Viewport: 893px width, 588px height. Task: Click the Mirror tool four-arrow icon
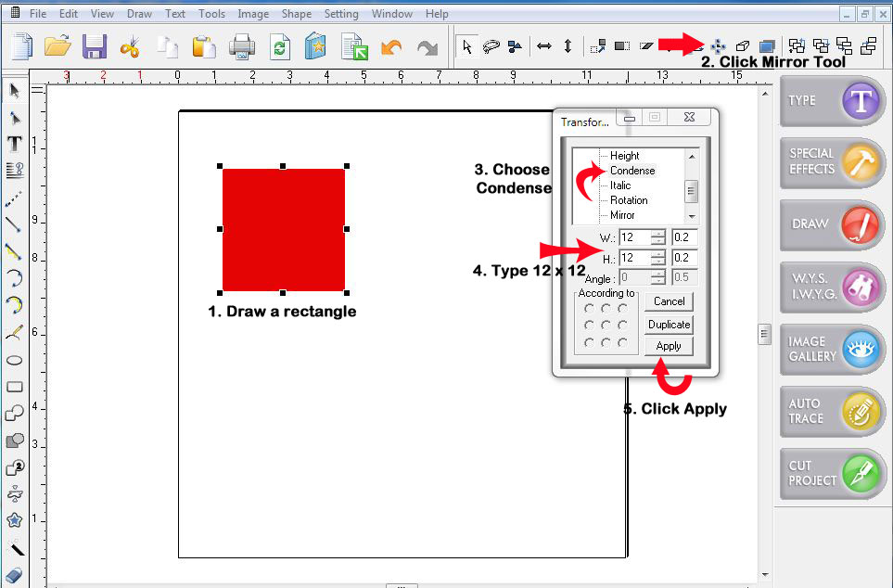point(718,45)
